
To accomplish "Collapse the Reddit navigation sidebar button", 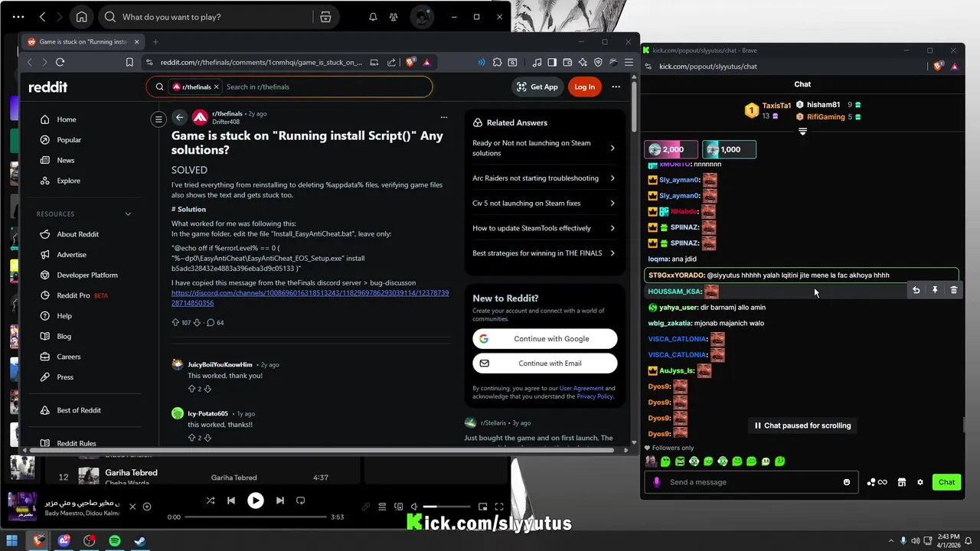I will point(158,119).
